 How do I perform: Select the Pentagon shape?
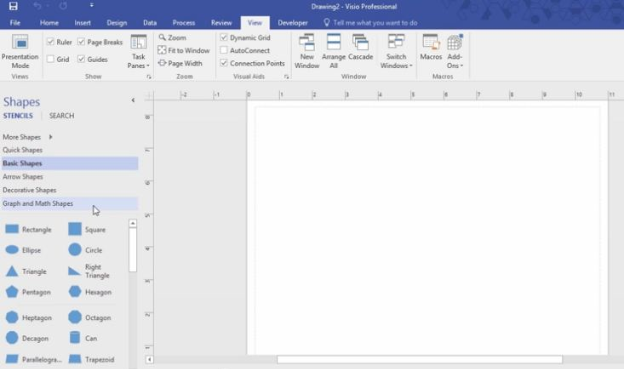point(12,292)
